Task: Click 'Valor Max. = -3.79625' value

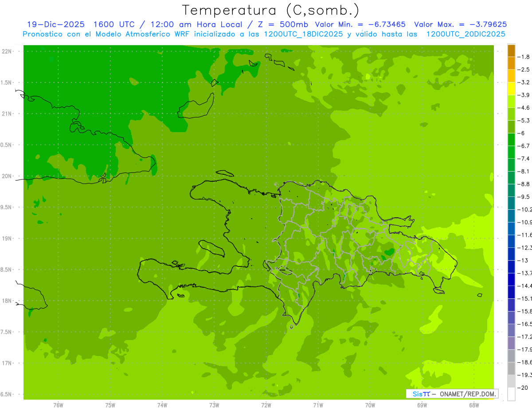Action: (460, 24)
